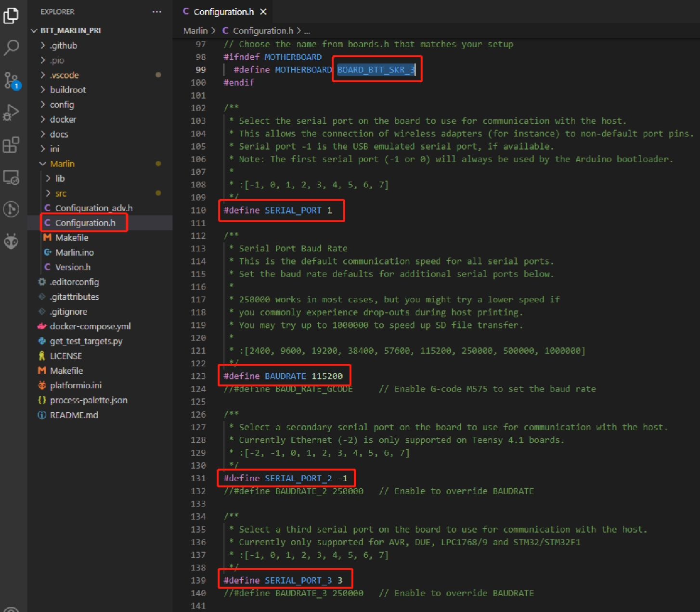The width and height of the screenshot is (700, 612).
Task: Open the Explorer view in activity bar
Action: (11, 15)
